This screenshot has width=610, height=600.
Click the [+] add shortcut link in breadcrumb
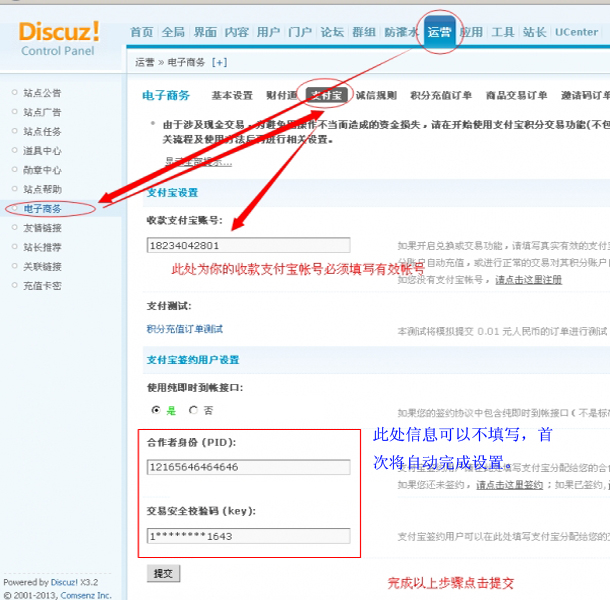(x=219, y=62)
